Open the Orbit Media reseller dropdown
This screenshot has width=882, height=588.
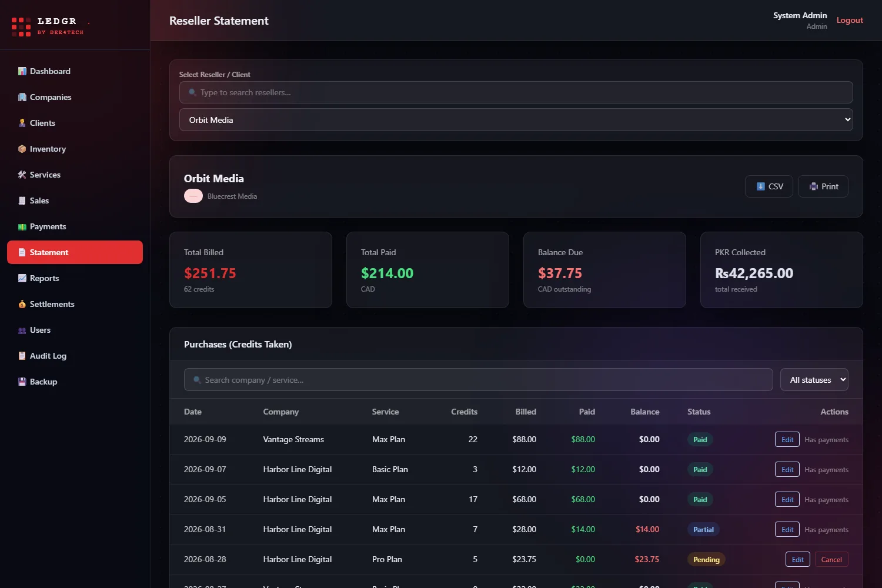click(x=516, y=119)
